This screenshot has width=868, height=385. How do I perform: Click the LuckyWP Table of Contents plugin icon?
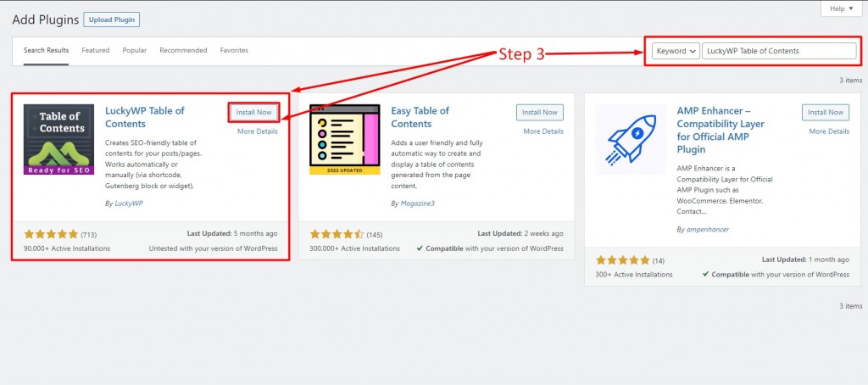point(58,140)
